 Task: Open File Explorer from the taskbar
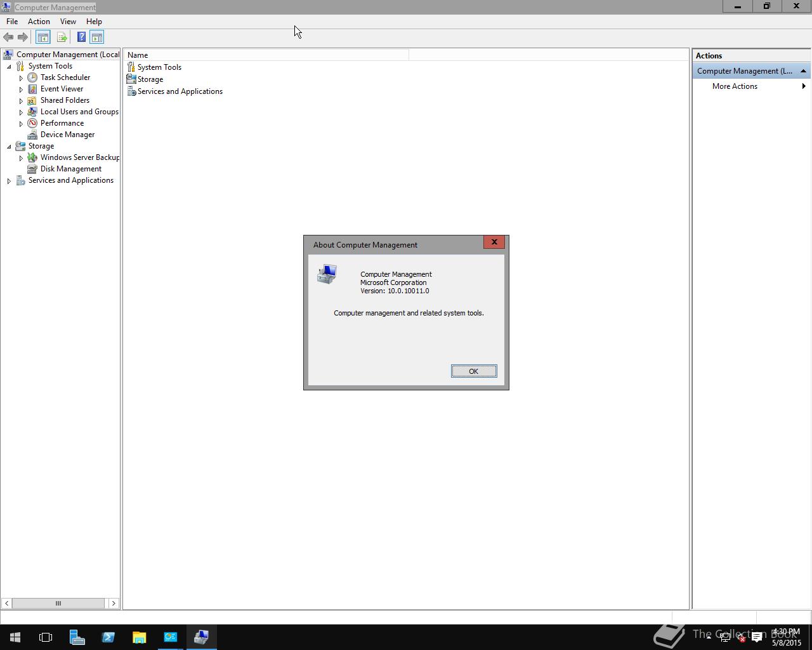139,637
